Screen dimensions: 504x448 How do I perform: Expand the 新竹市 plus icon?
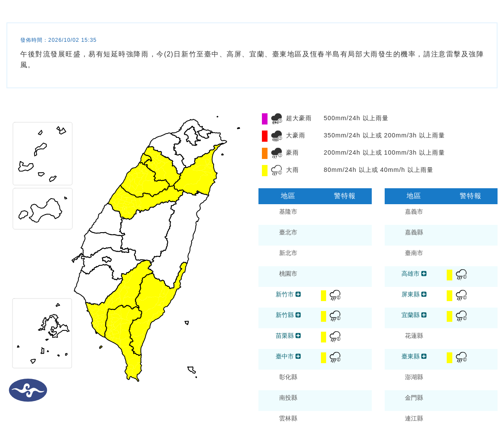coord(298,294)
